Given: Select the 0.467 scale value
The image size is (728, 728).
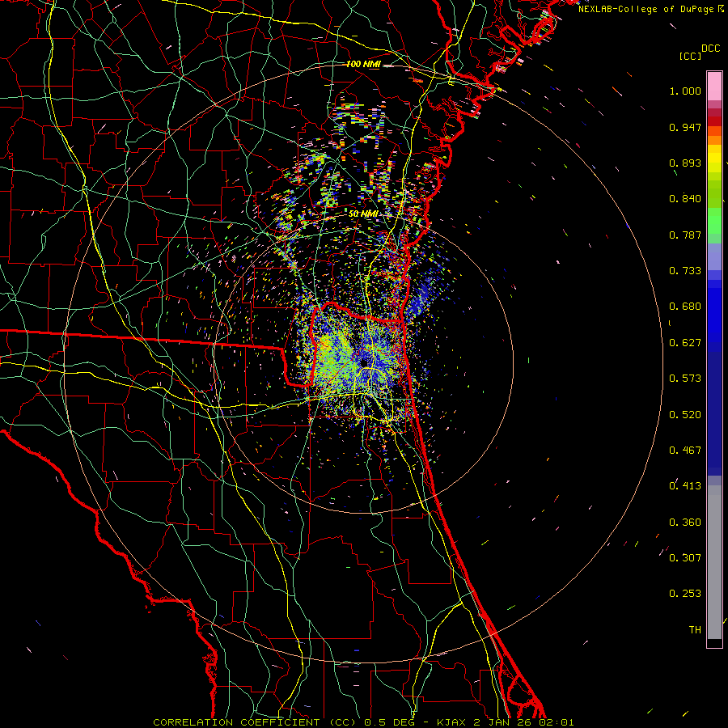Looking at the screenshot, I should (x=685, y=451).
